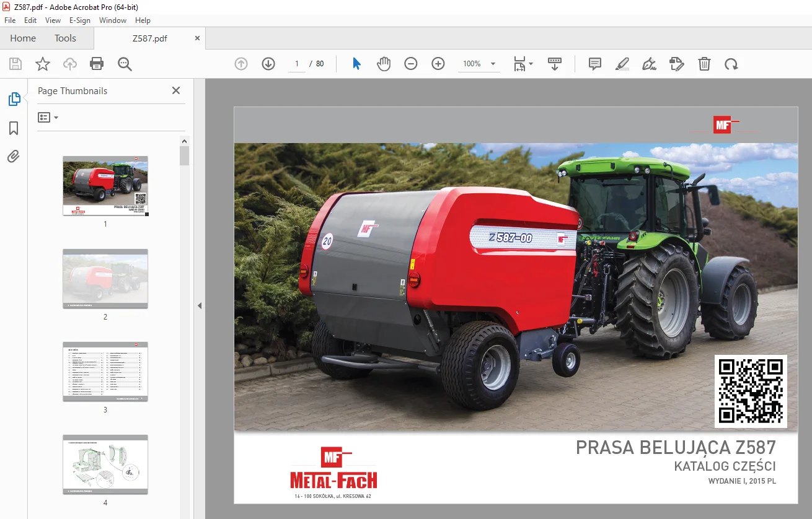
Task: Print the document with printer icon
Action: (97, 64)
